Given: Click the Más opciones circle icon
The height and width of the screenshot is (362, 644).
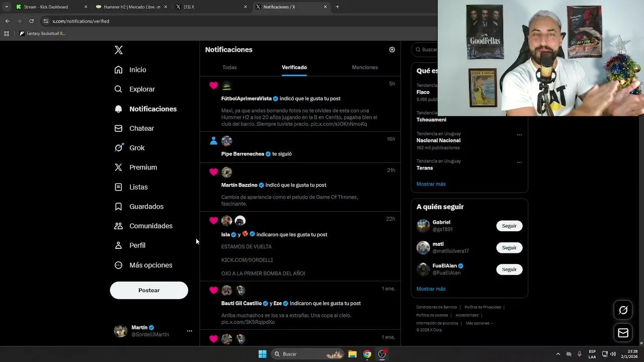Looking at the screenshot, I should coord(118,265).
